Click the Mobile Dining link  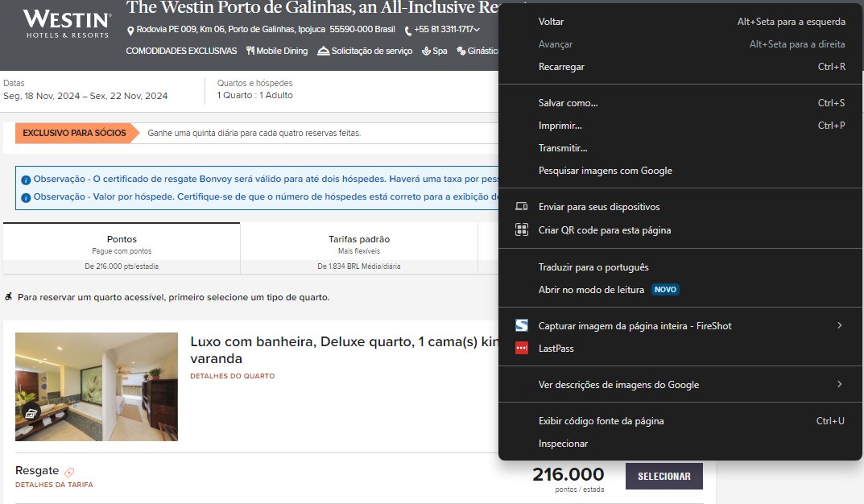coord(282,51)
